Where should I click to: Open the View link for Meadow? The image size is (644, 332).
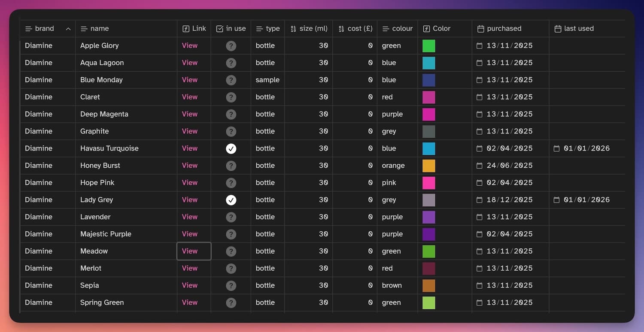tap(190, 251)
